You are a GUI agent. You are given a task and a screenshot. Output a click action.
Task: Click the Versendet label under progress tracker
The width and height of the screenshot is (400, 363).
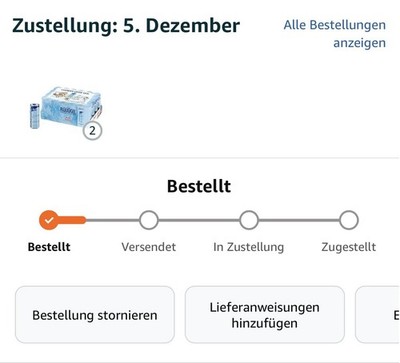pyautogui.click(x=149, y=247)
